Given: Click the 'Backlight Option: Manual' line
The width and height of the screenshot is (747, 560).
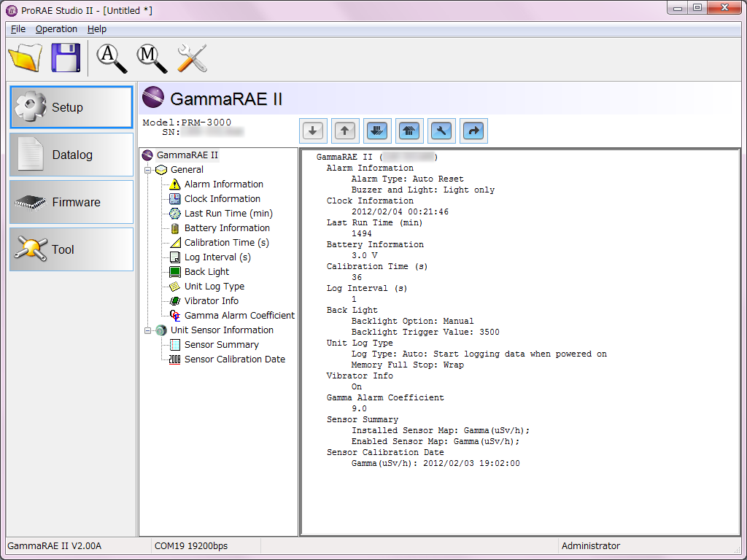Looking at the screenshot, I should click(413, 322).
